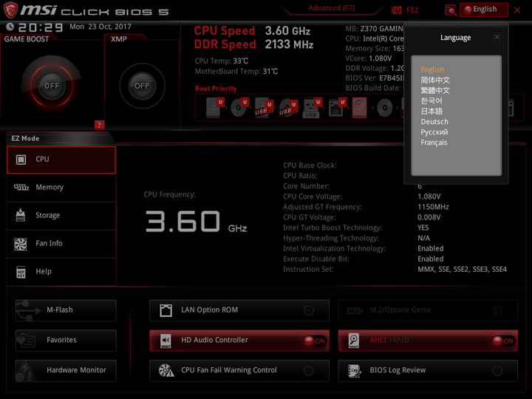532x399 pixels.
Task: Toggle AHCI / RAID switch
Action: [503, 341]
